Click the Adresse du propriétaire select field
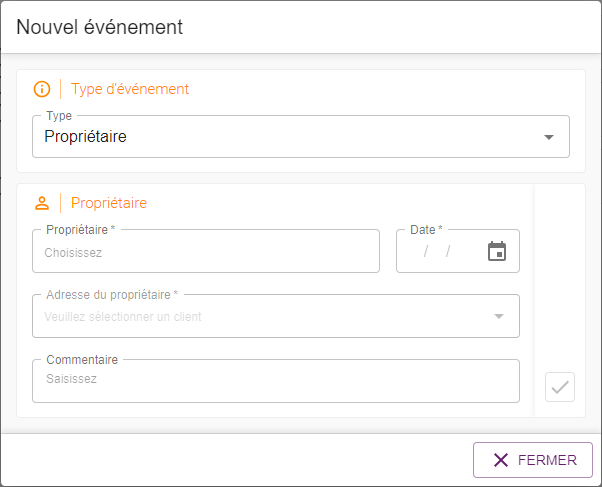This screenshot has width=602, height=487. pyautogui.click(x=276, y=316)
